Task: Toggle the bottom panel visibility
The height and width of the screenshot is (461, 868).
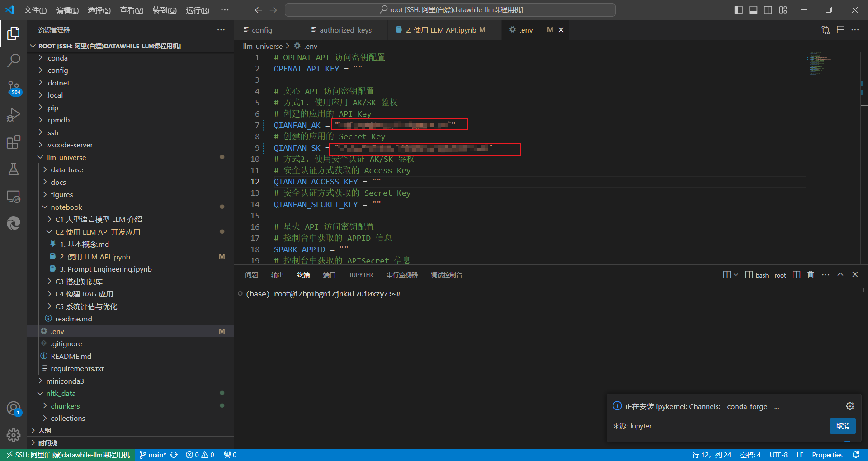Action: 753,10
